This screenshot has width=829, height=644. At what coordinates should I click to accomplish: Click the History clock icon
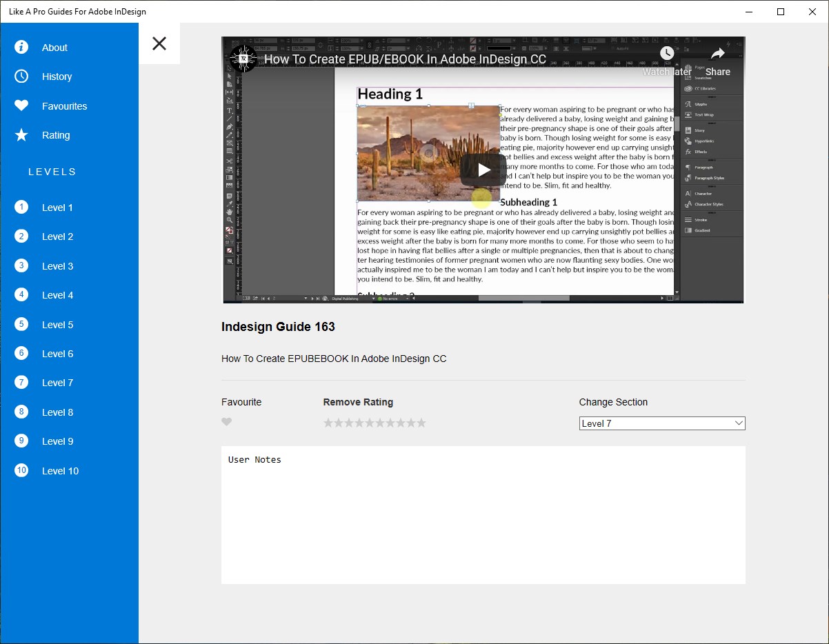point(21,76)
